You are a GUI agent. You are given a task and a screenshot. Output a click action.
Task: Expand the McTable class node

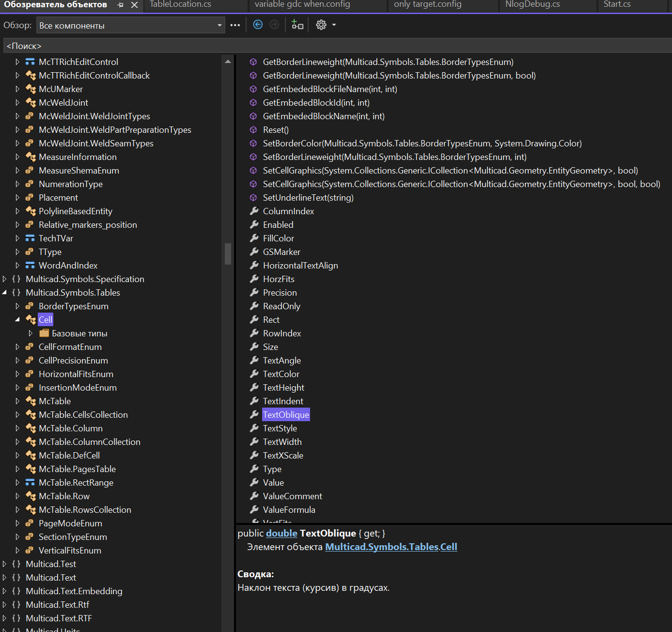coord(17,401)
